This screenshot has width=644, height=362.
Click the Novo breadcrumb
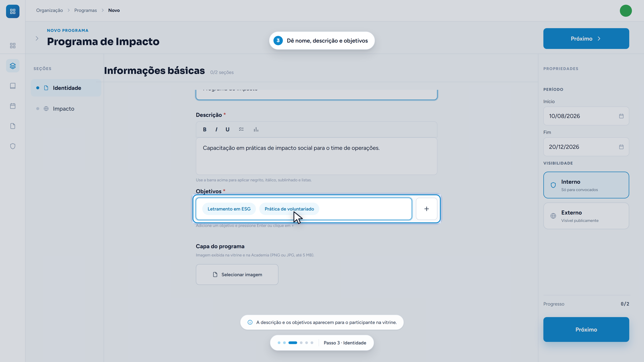click(114, 10)
